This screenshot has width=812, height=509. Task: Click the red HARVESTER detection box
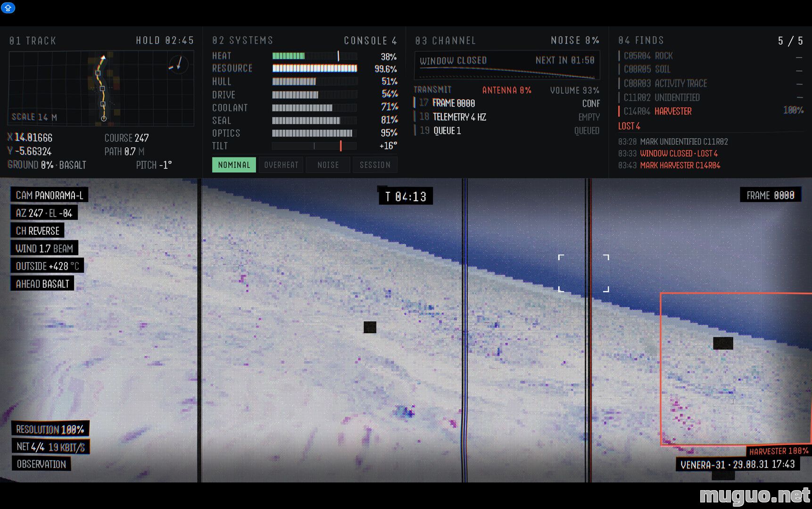(736, 369)
